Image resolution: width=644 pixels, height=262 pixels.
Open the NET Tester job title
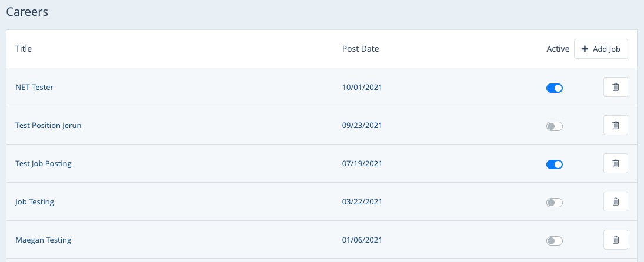tap(34, 88)
